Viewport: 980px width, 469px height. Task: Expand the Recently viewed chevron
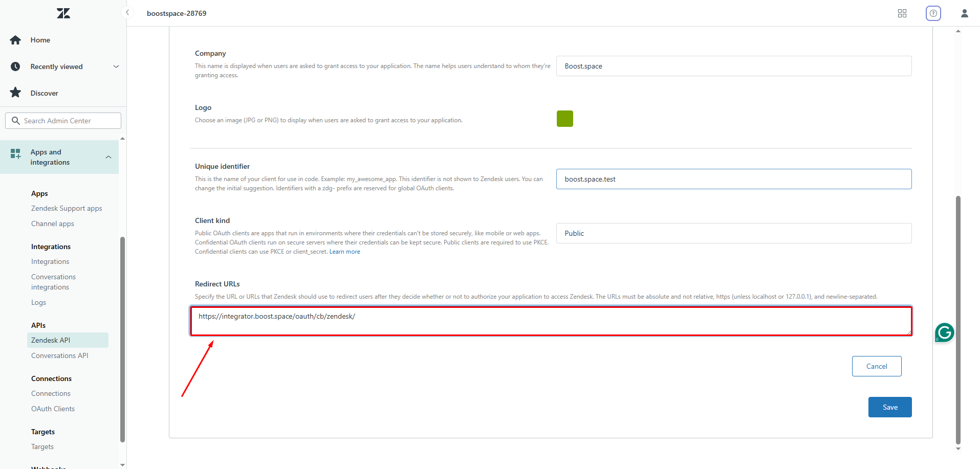(x=116, y=66)
